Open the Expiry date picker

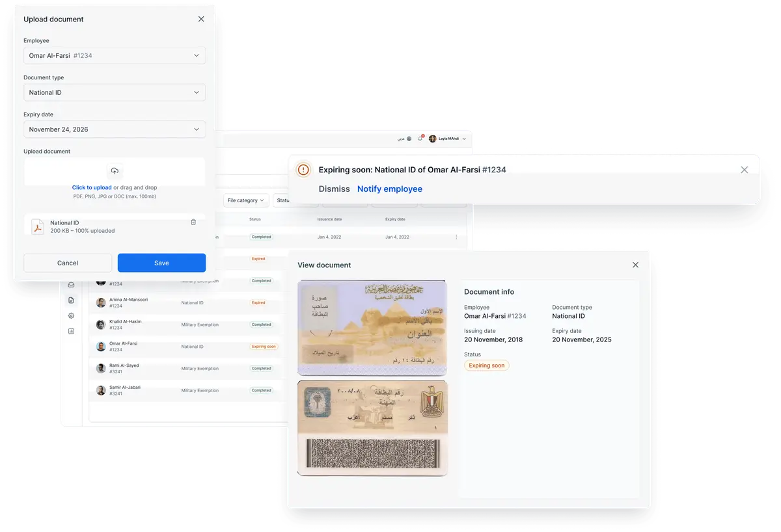[115, 129]
